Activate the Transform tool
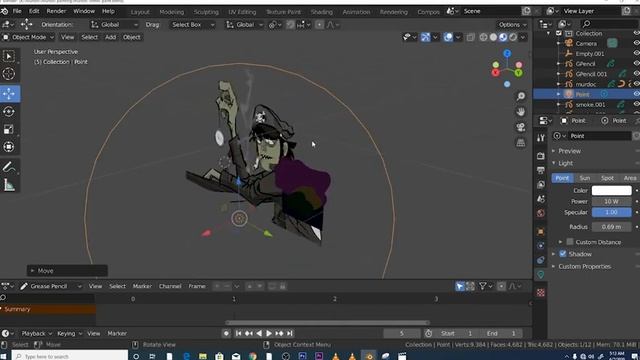The image size is (640, 360). [9, 147]
